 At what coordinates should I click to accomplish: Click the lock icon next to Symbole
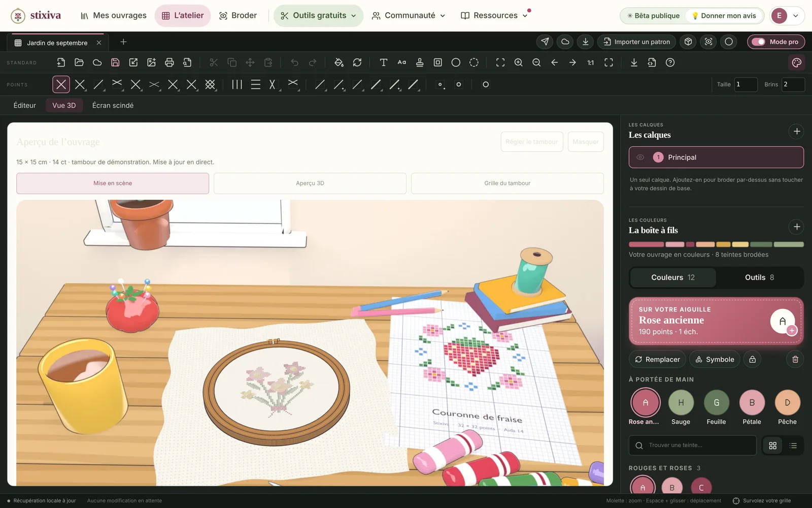pos(753,359)
